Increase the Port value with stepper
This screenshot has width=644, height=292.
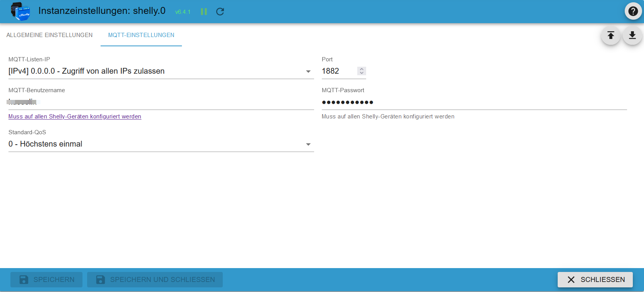[x=362, y=69]
